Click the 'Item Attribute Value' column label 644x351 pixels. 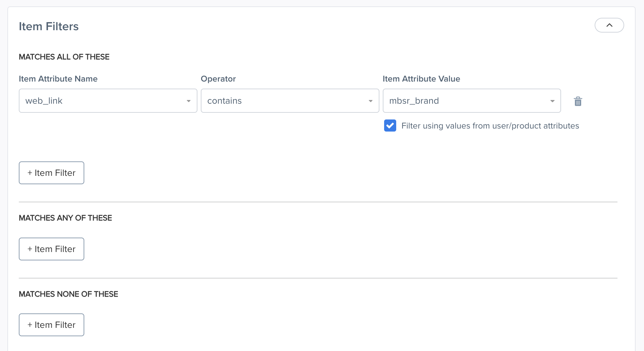point(421,79)
